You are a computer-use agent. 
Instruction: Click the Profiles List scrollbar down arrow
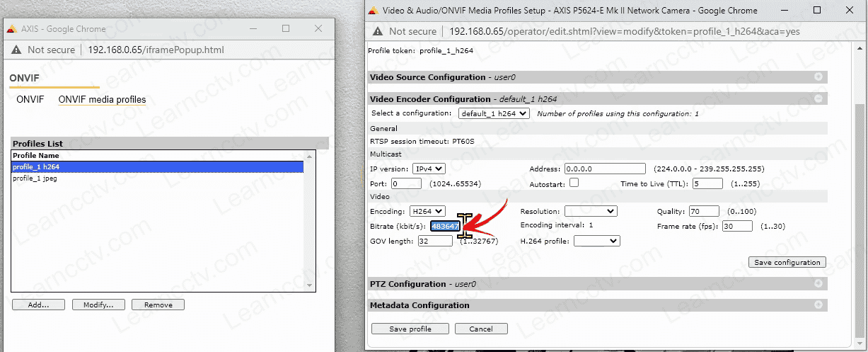click(309, 285)
